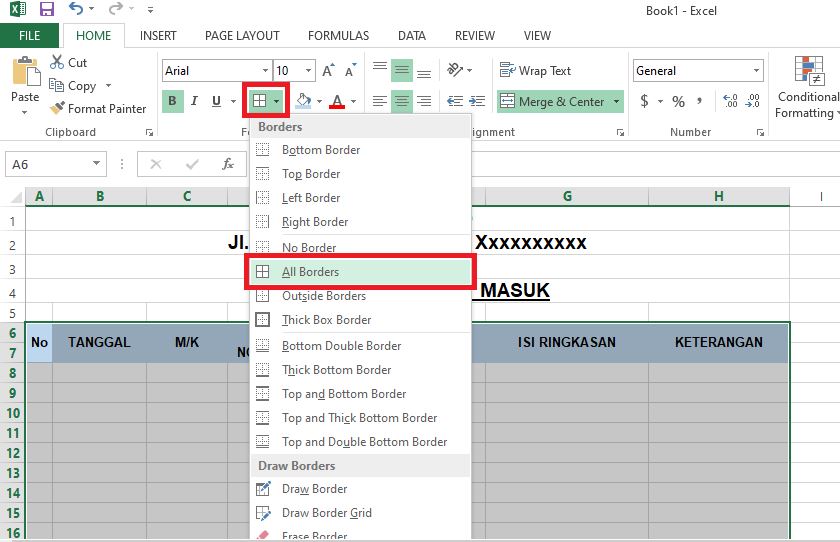Apply Comma Style format

click(x=700, y=101)
